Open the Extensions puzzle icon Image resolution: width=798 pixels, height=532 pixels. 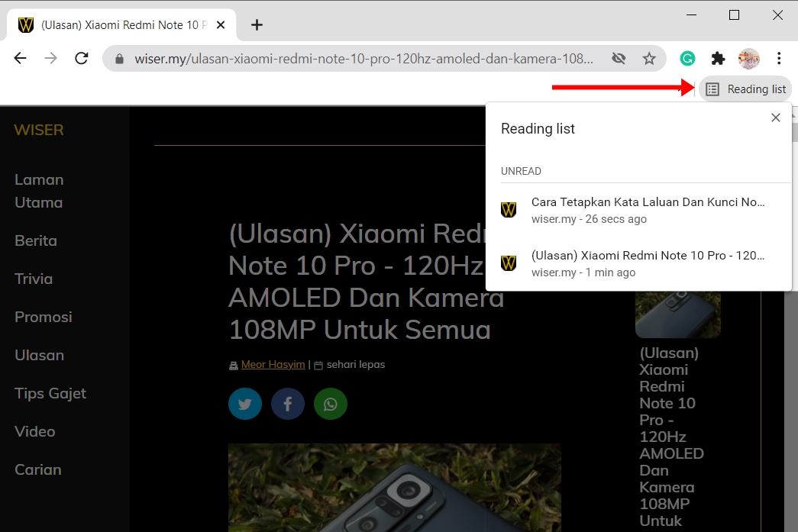(x=718, y=59)
